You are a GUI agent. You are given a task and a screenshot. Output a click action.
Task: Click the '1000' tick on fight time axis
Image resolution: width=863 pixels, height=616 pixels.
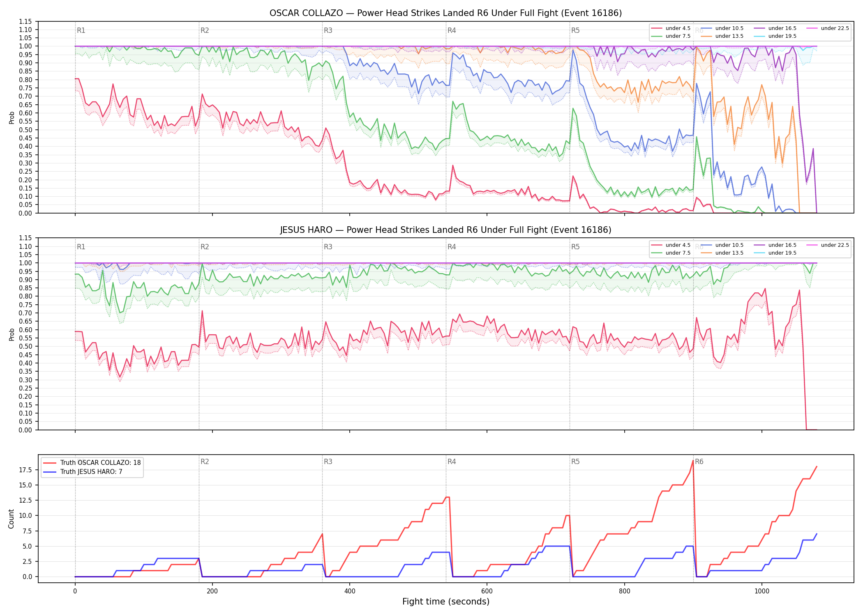pos(762,591)
